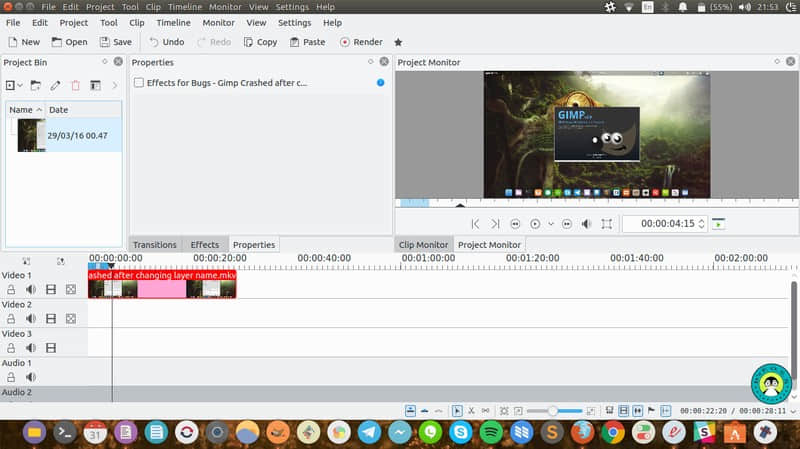The height and width of the screenshot is (449, 800).
Task: Click the timeline zoom slider
Action: (x=552, y=411)
